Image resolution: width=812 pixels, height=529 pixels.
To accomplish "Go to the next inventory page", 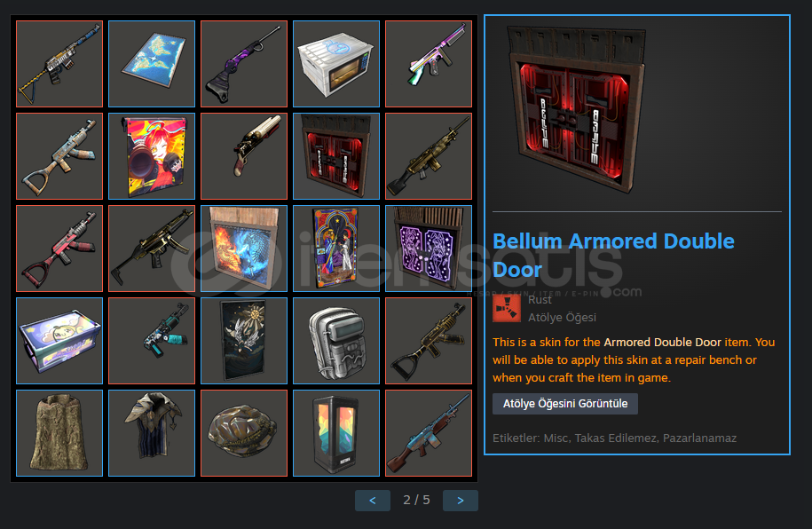I will coord(461,501).
